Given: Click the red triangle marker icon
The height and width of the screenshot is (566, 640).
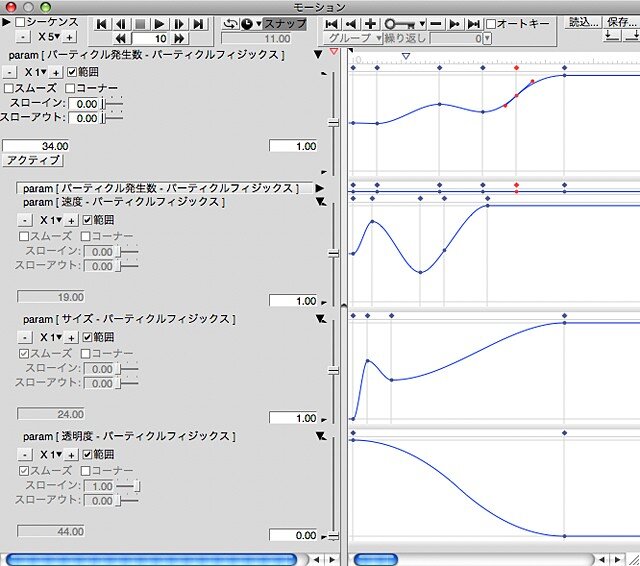Looking at the screenshot, I should (334, 52).
